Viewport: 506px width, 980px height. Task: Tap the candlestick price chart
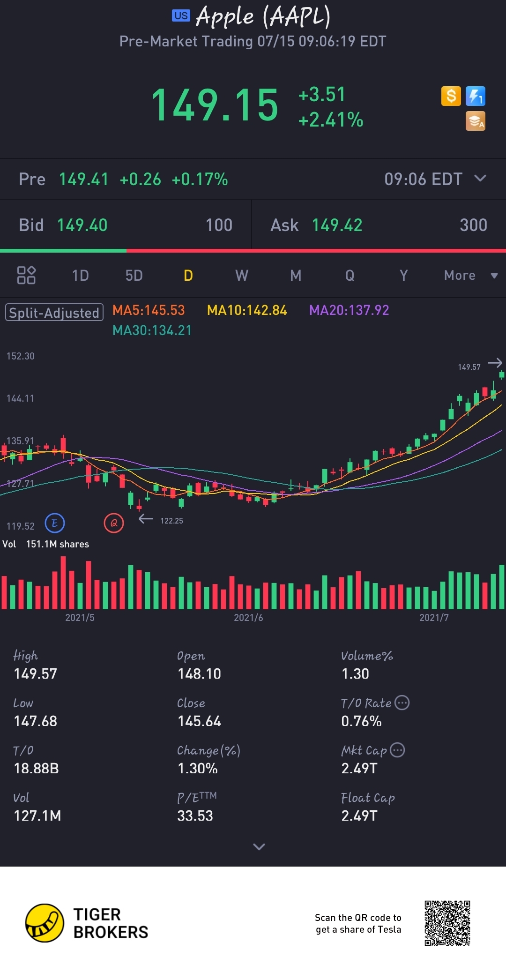[x=253, y=441]
